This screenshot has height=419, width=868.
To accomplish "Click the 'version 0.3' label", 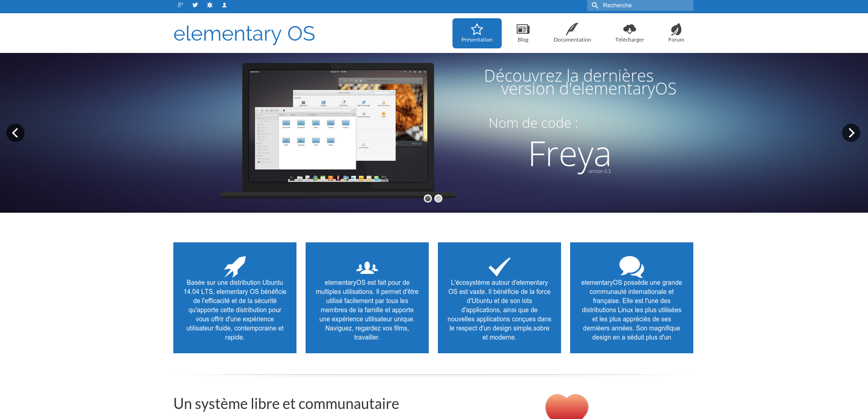I will coord(599,172).
